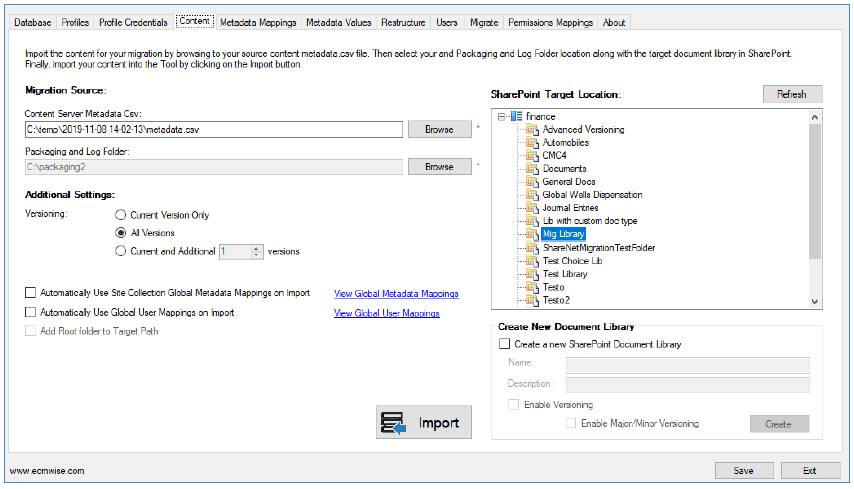This screenshot has width=854, height=489.
Task: Click the Documents library folder icon
Action: pyautogui.click(x=532, y=169)
